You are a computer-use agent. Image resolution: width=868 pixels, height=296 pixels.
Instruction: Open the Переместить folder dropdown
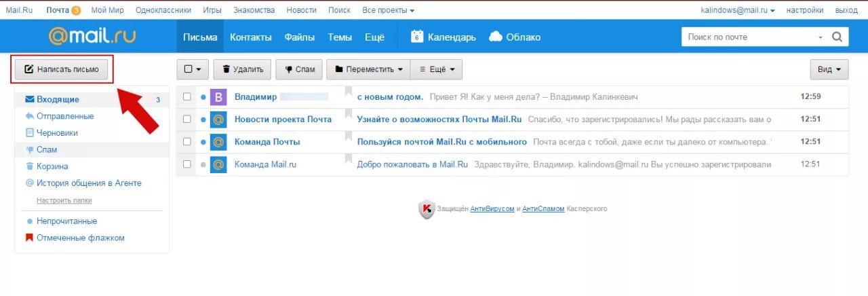click(x=368, y=69)
